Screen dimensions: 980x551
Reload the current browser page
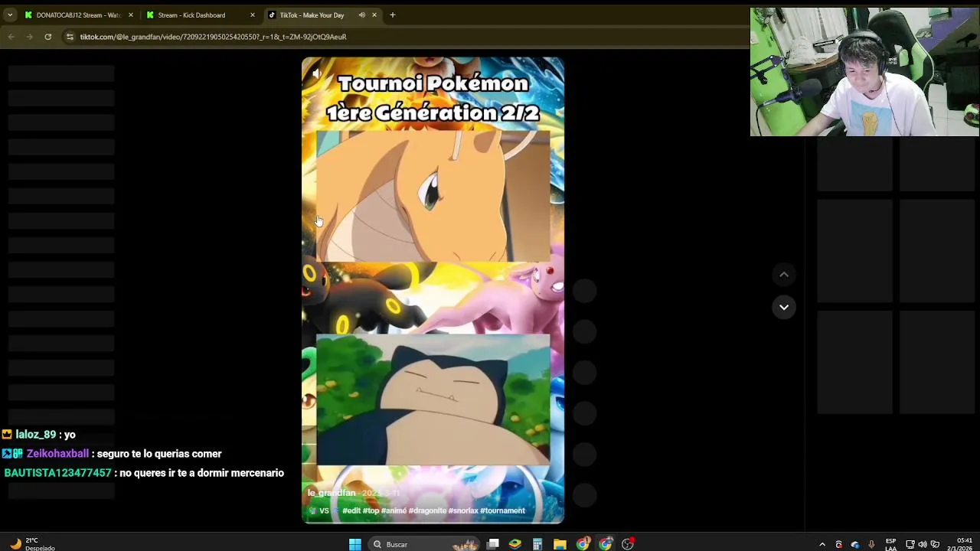(47, 37)
